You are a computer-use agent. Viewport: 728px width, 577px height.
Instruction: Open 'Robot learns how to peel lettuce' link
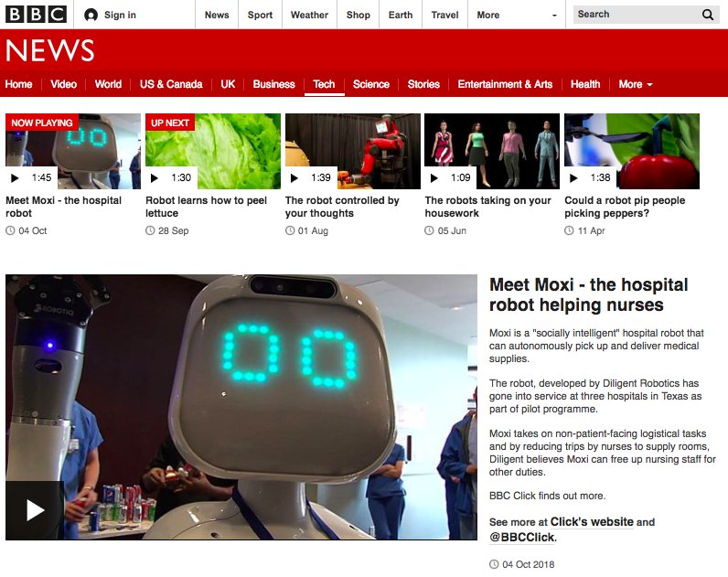click(x=206, y=207)
